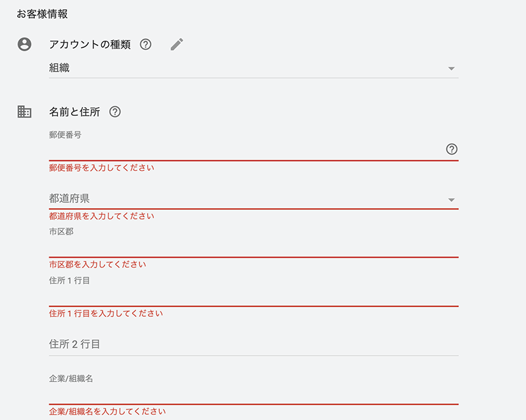Click the account person icon
The image size is (526, 420).
[x=24, y=44]
